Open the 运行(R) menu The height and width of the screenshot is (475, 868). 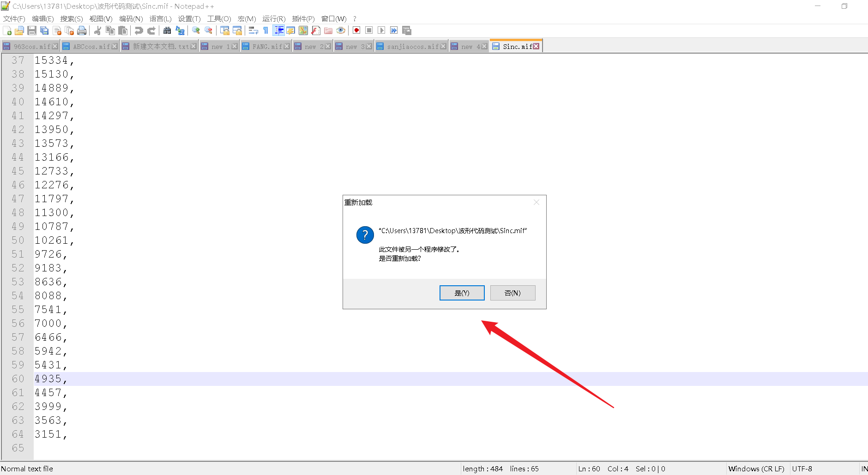coord(274,18)
